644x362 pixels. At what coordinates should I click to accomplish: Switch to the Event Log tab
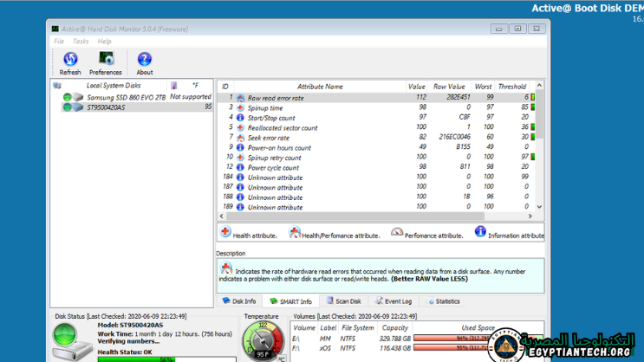[394, 301]
